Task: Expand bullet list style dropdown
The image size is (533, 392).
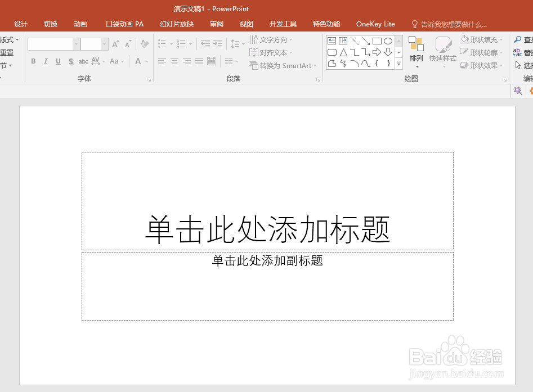Action: [x=171, y=44]
